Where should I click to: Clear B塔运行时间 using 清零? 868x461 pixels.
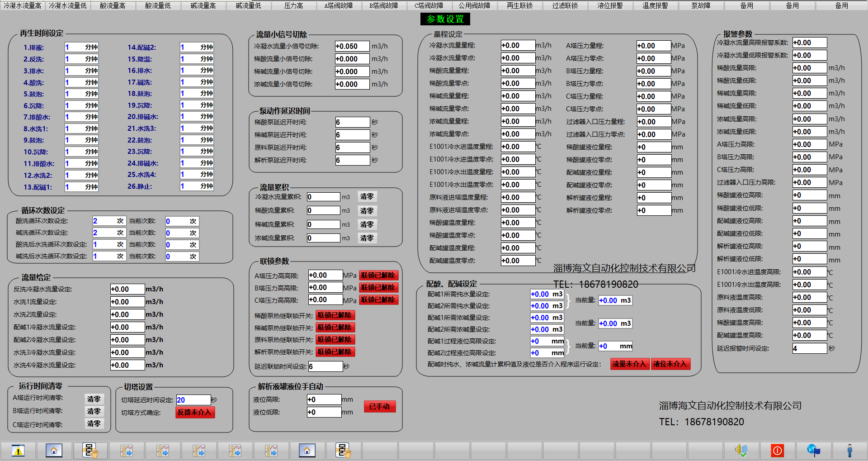94,411
